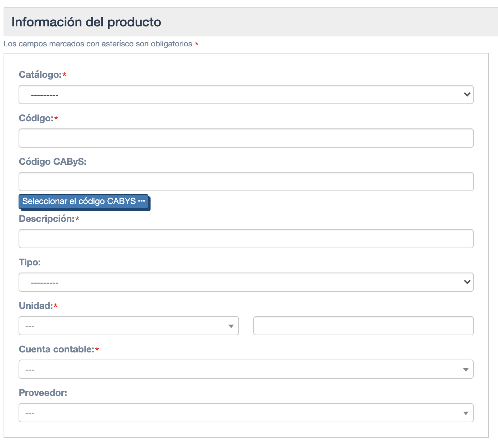Image resolution: width=498 pixels, height=448 pixels.
Task: Open the Proveedor dropdown
Action: tap(246, 413)
